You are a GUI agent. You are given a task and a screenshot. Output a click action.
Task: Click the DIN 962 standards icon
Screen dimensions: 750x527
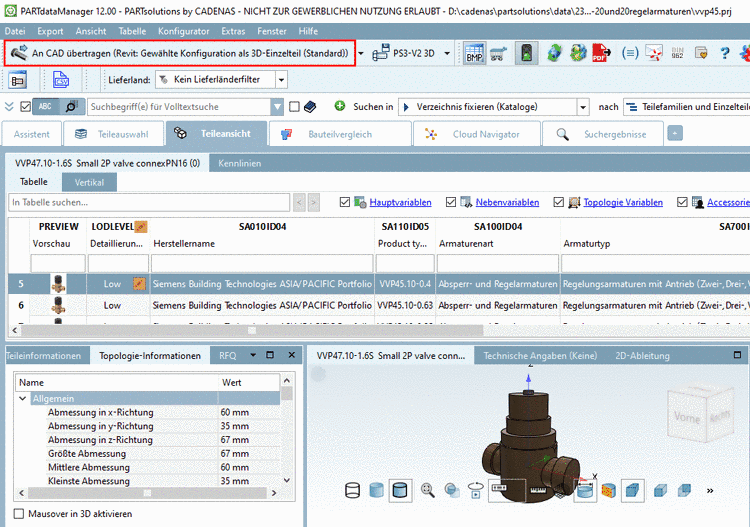point(677,53)
